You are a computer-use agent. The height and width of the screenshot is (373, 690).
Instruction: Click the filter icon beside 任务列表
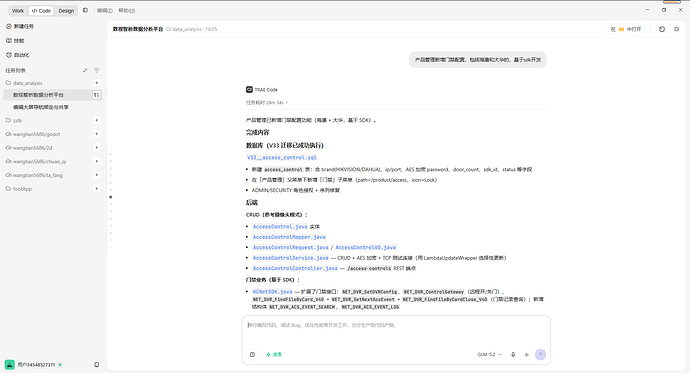(96, 70)
